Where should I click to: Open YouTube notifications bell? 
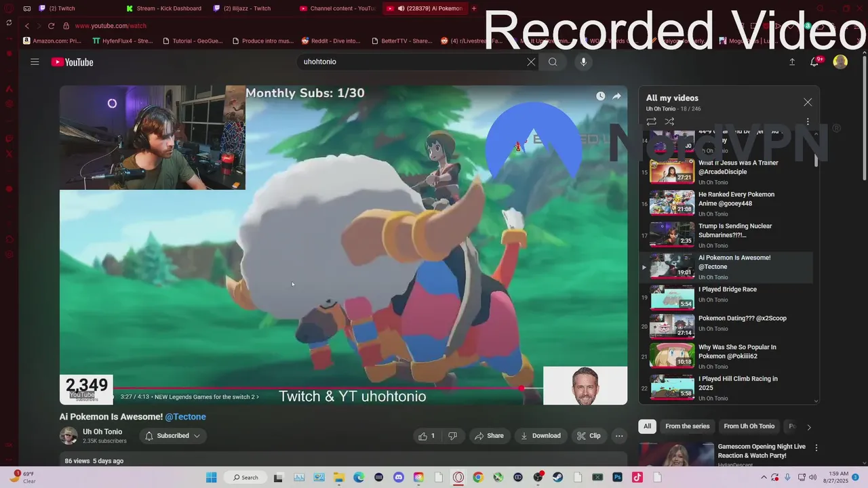pos(814,62)
